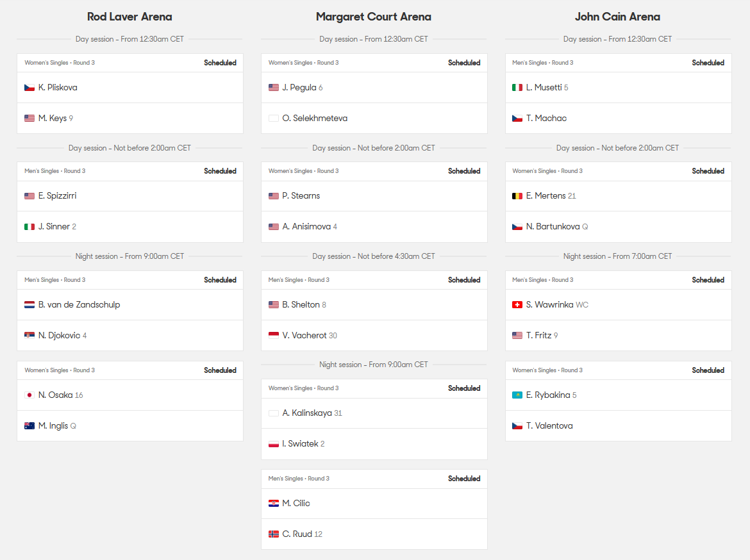Viewport: 750px width, 560px height.
Task: Click the Margaret Court Arena heading
Action: 374,17
